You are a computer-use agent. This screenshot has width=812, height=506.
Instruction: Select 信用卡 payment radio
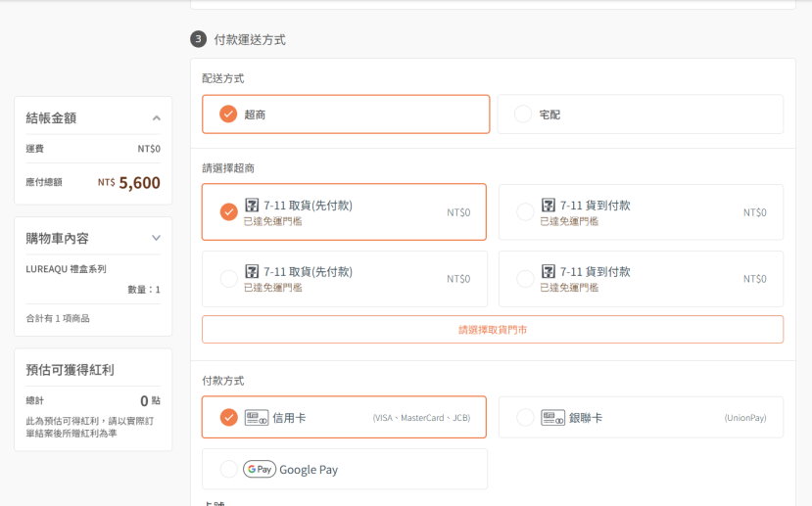228,417
